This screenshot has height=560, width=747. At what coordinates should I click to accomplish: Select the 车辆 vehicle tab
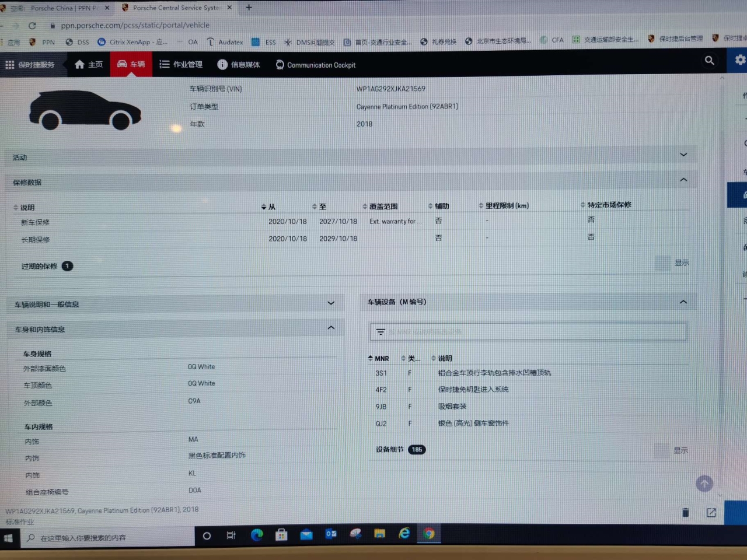click(131, 64)
